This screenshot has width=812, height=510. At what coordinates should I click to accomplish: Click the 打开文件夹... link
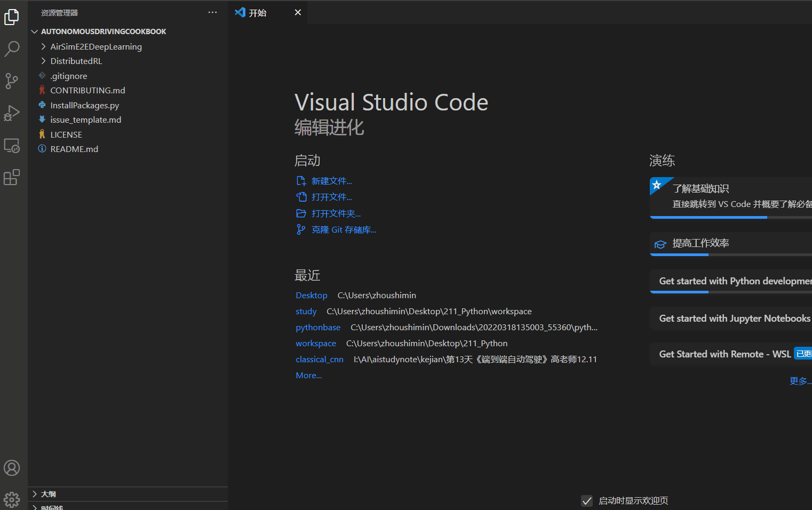tap(336, 213)
